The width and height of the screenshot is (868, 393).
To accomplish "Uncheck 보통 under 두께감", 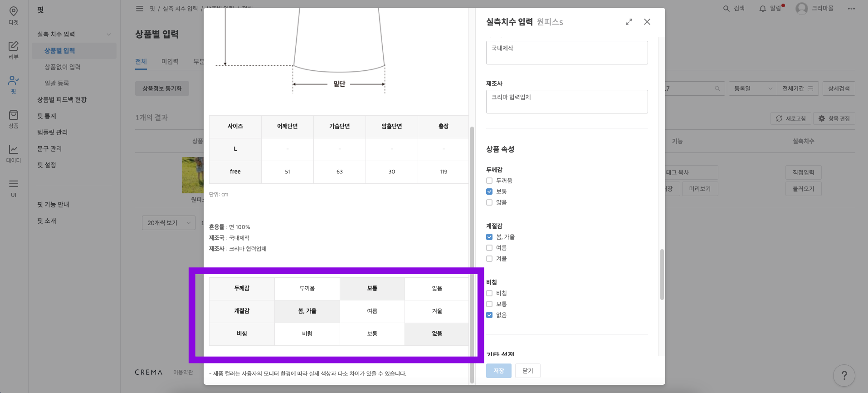I will point(489,192).
